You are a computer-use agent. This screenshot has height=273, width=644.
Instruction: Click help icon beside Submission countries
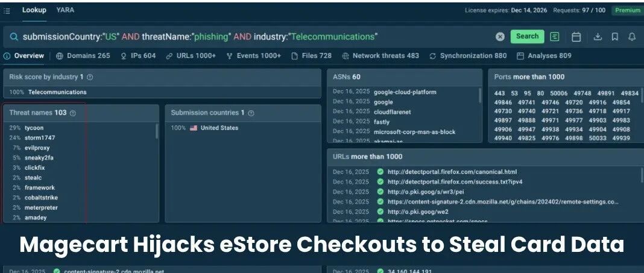pyautogui.click(x=251, y=113)
